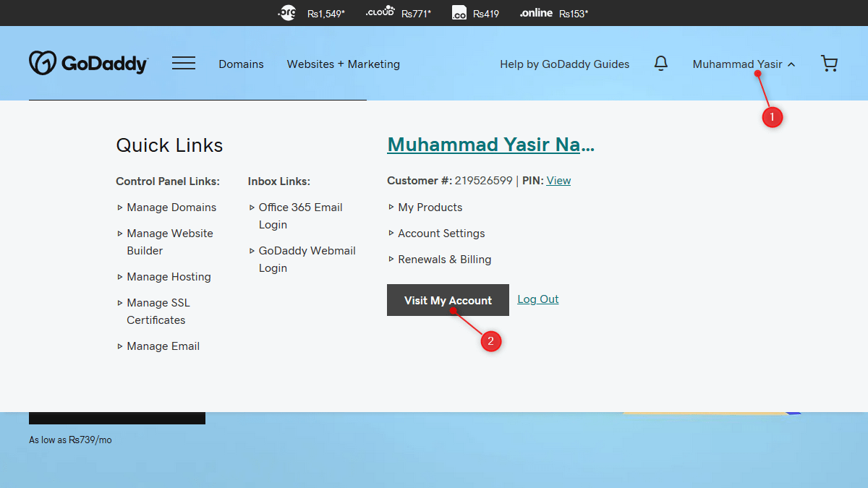Click the .co domain price offer
Viewport: 868px width, 488px height.
(x=475, y=13)
